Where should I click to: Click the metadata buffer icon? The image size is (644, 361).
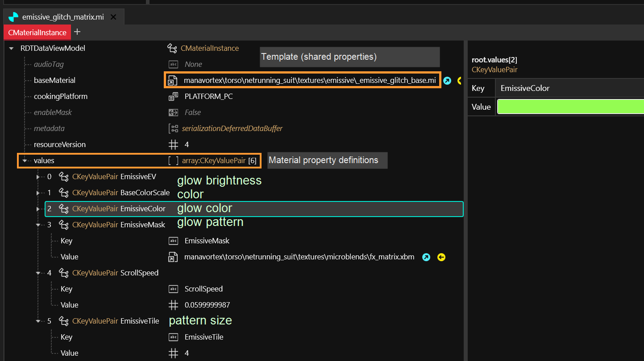click(173, 129)
